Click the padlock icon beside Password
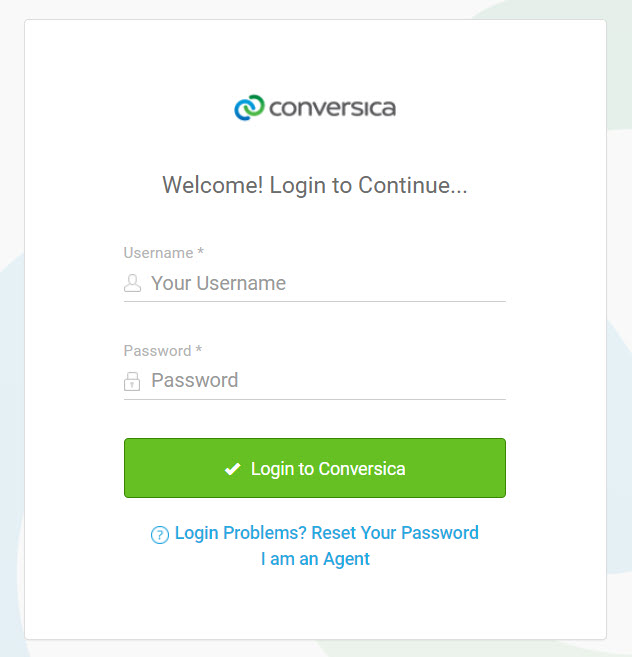 132,381
